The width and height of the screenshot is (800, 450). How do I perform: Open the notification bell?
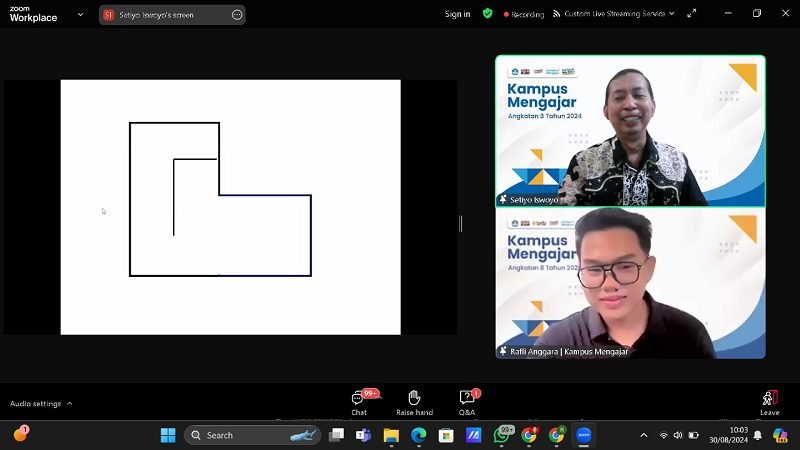(758, 435)
